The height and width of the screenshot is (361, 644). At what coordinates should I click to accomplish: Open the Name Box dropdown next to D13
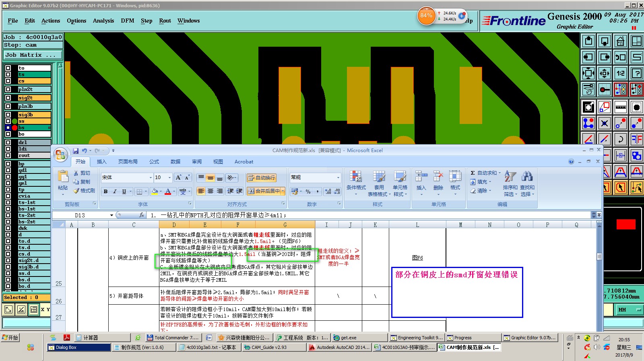111,215
